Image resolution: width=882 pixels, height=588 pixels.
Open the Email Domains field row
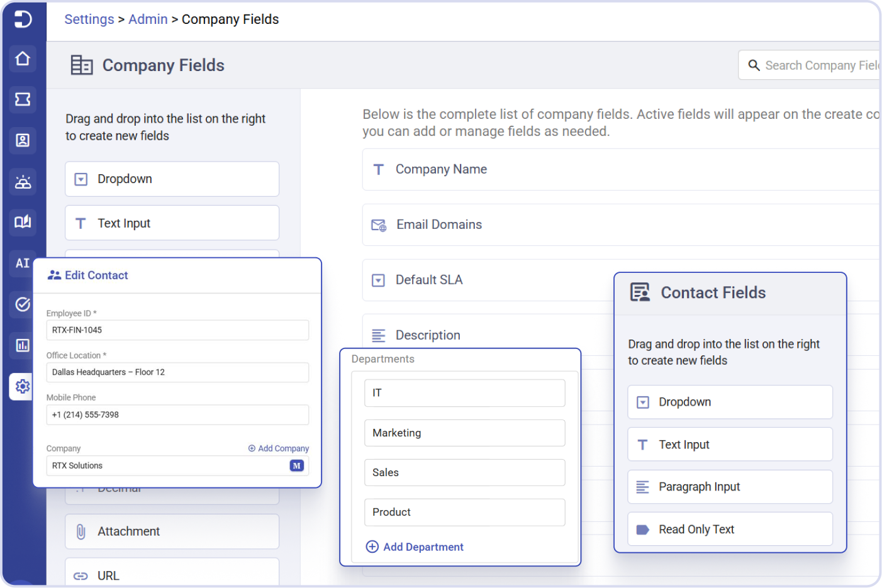coord(622,225)
